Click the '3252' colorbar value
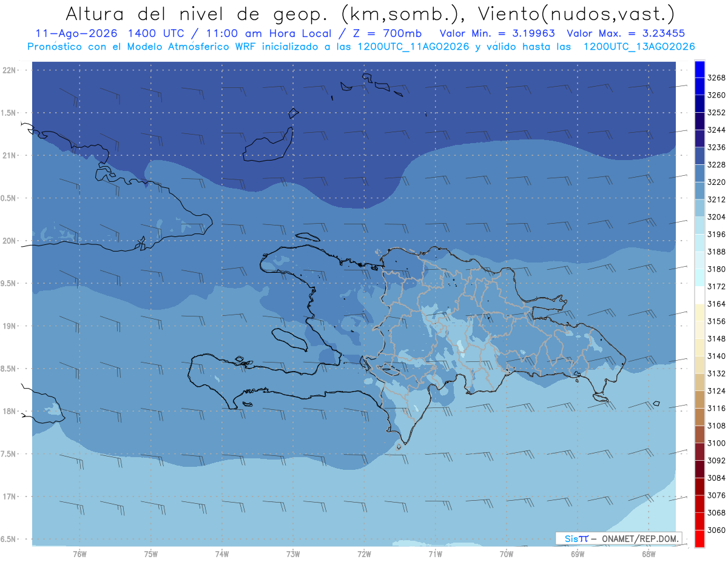 [716, 113]
